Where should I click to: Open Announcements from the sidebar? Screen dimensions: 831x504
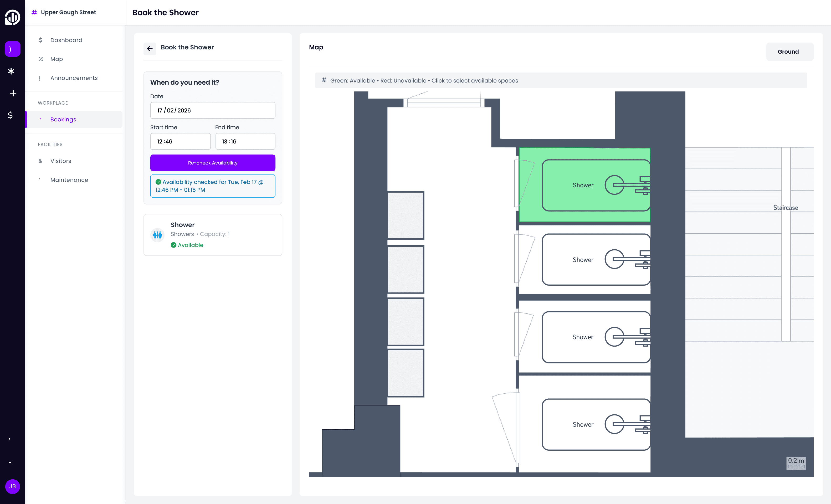tap(74, 78)
